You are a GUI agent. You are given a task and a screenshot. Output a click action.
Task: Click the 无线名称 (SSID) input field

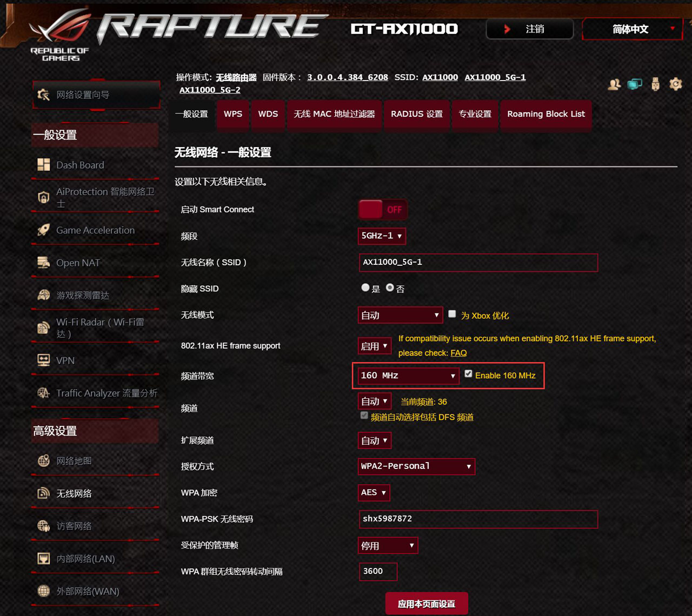[x=478, y=262]
